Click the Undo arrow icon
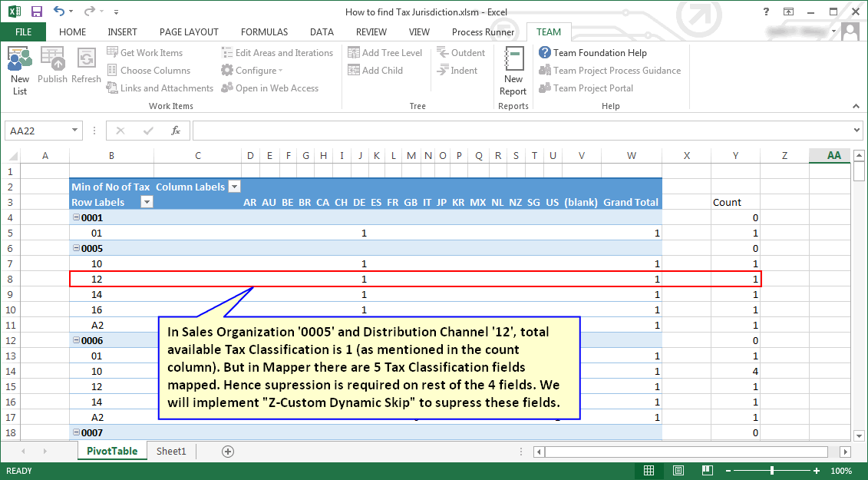The image size is (868, 480). pos(59,12)
